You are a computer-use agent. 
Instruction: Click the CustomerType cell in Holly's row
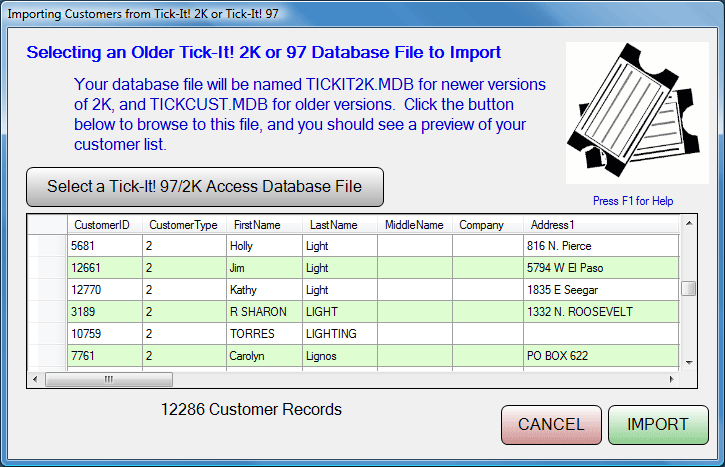tap(184, 246)
